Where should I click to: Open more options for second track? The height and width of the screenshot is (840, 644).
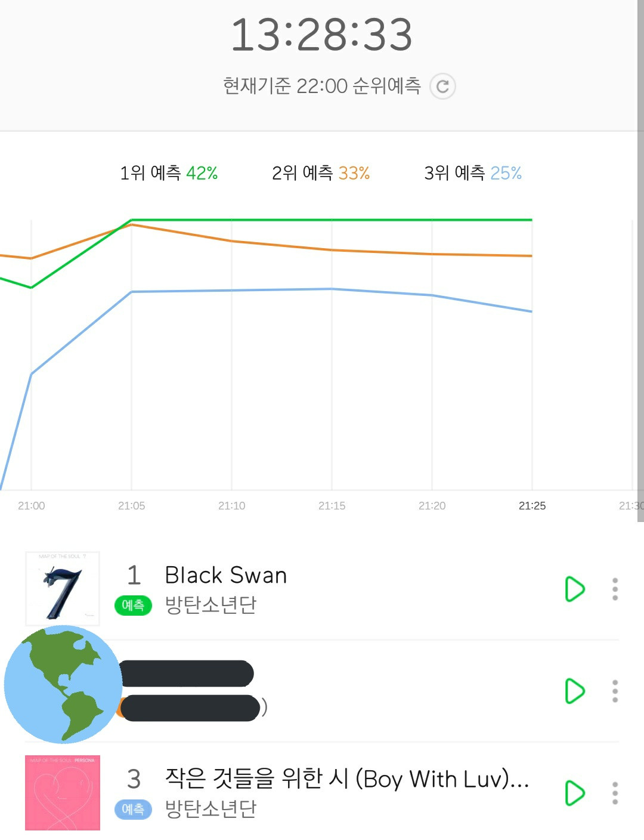coord(615,691)
